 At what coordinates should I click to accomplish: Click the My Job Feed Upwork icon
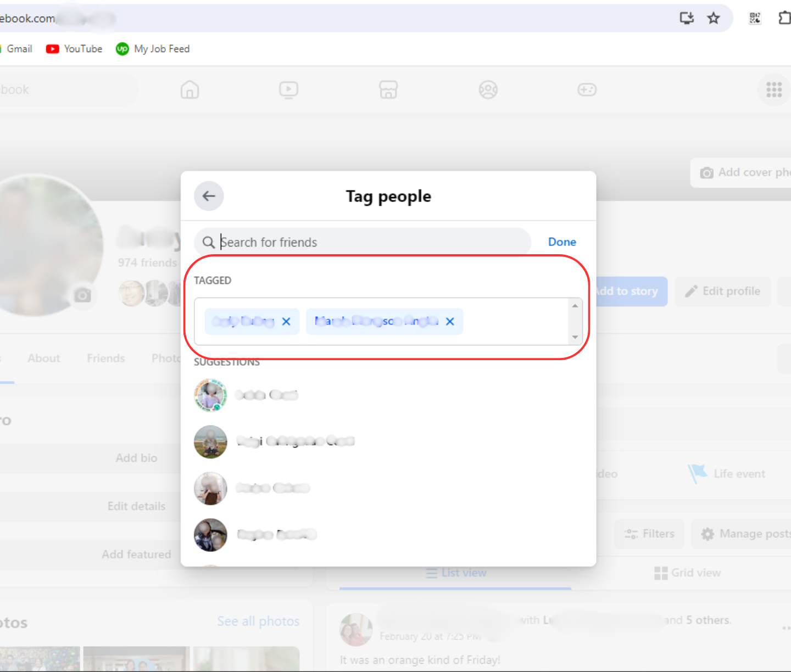[122, 49]
